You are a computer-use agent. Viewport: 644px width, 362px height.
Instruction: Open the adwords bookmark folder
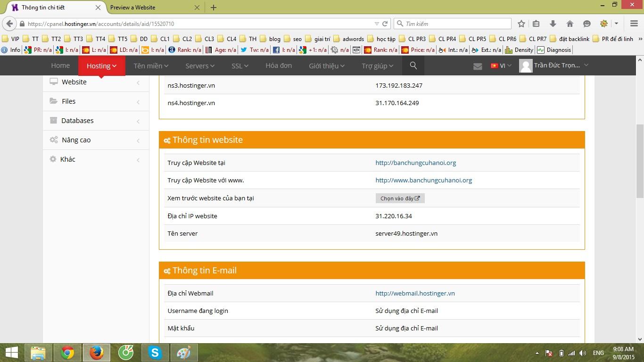coord(348,39)
